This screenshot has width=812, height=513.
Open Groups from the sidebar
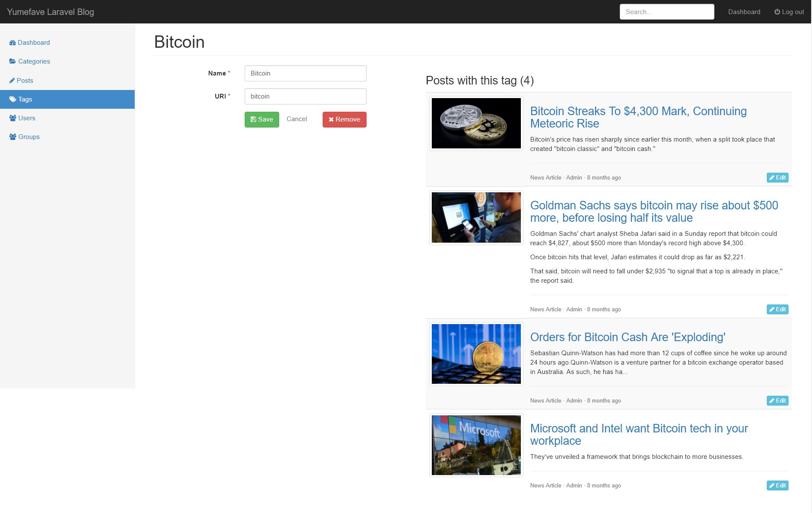coord(67,137)
